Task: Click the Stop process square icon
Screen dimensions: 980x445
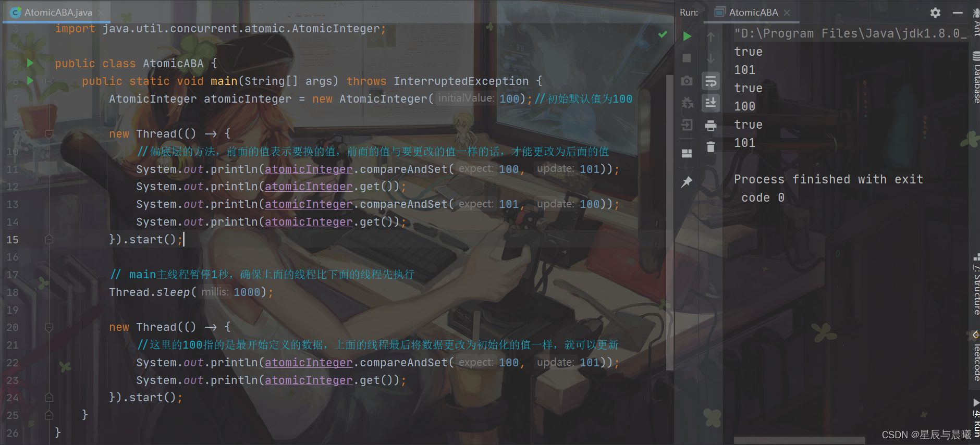Action: point(687,58)
